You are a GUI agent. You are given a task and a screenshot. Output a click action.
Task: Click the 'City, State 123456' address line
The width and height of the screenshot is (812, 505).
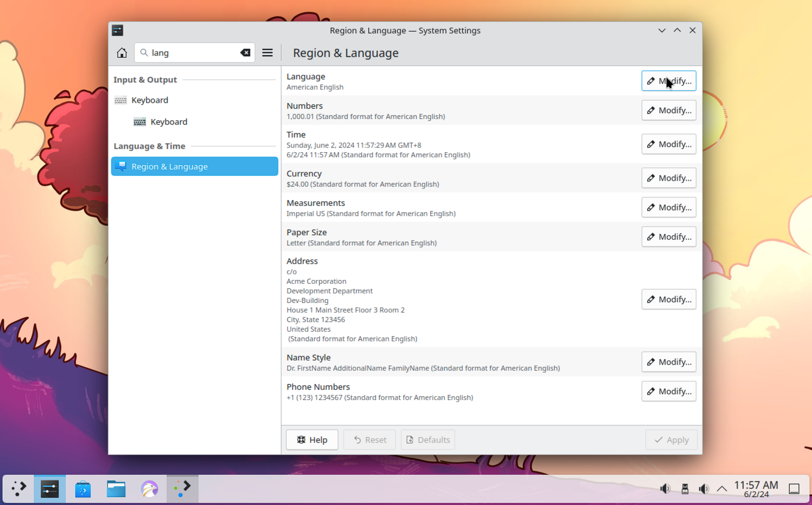pos(316,320)
